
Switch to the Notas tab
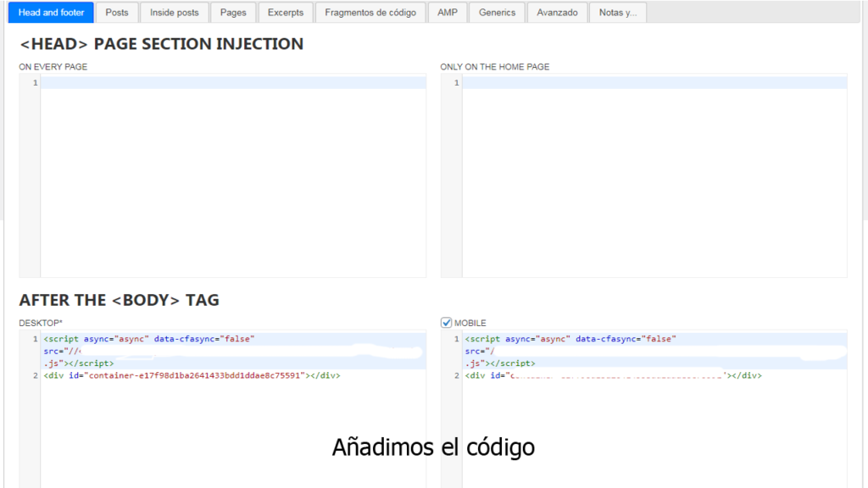point(618,12)
